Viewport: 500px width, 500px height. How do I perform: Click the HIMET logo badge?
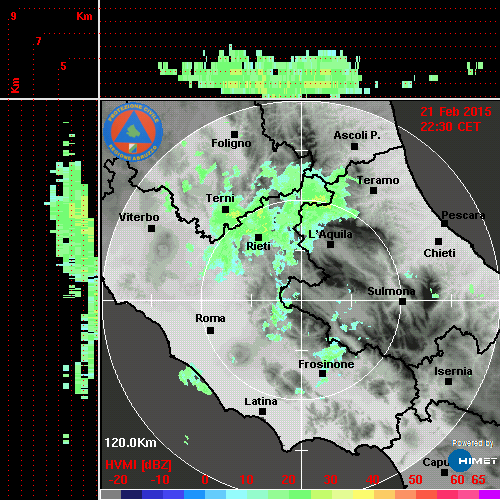pyautogui.click(x=473, y=460)
